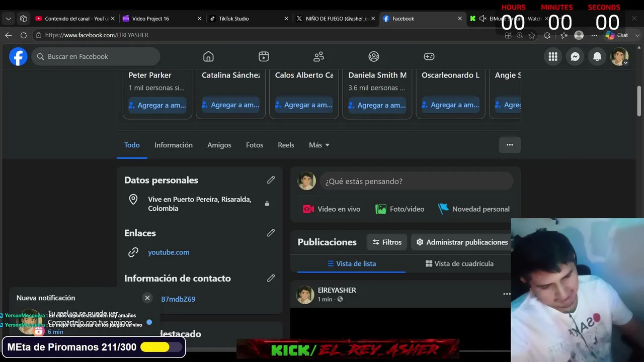Open the profile circle icon in top navigation

[373, 56]
